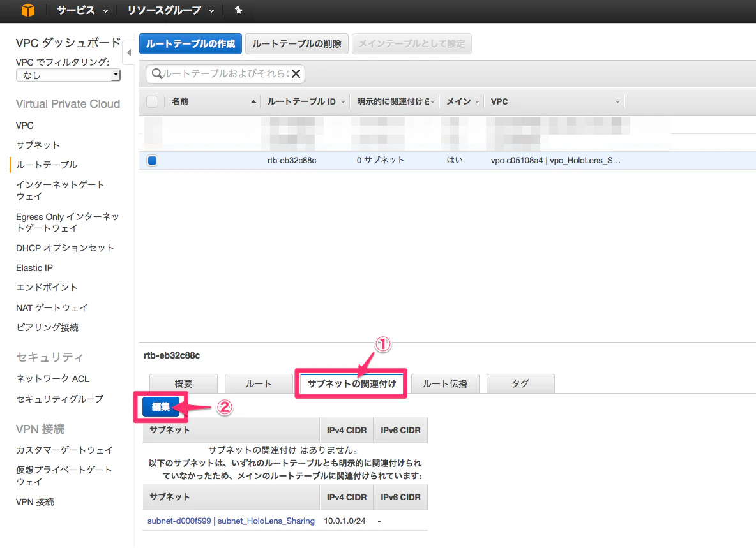The width and height of the screenshot is (756, 548).
Task: Sort by the 名前 column arrow
Action: tap(253, 101)
